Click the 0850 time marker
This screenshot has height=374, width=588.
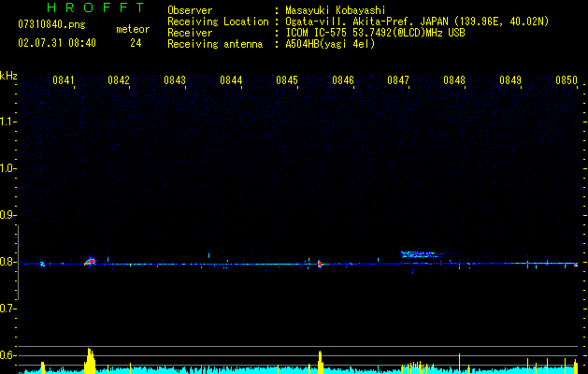[566, 80]
